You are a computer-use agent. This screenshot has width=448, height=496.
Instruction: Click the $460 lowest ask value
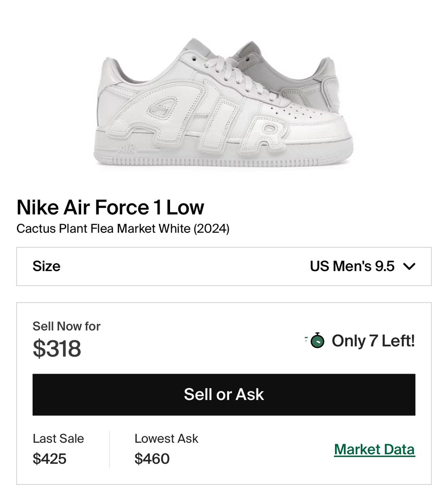(x=152, y=459)
